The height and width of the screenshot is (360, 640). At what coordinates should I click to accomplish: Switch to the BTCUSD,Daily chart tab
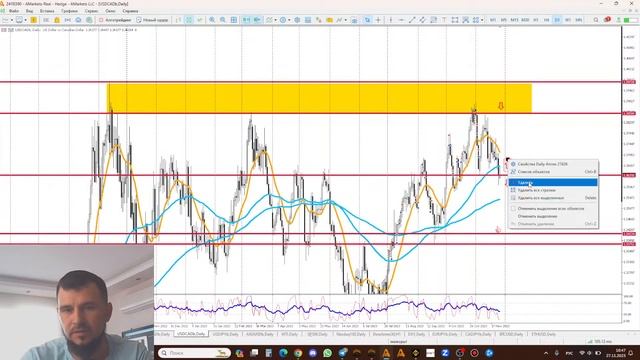point(511,334)
